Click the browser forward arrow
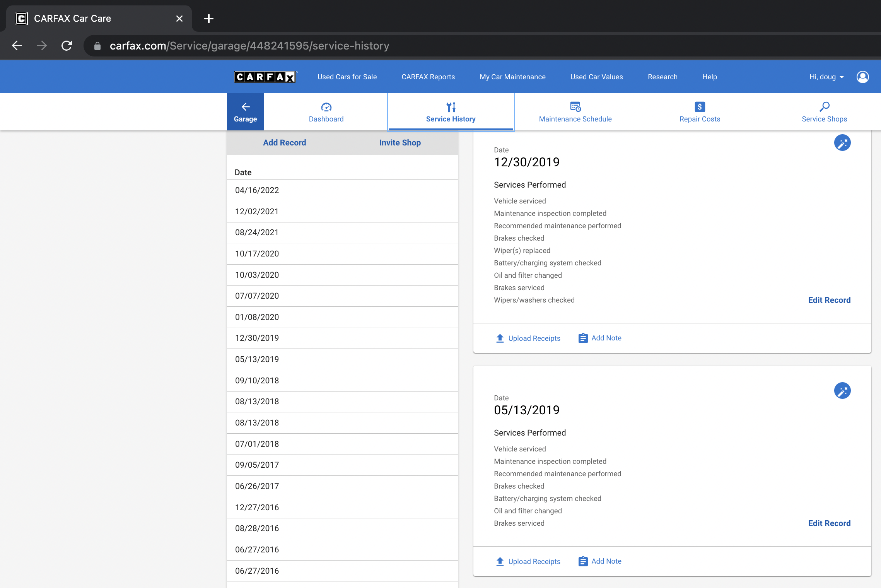 (x=42, y=46)
